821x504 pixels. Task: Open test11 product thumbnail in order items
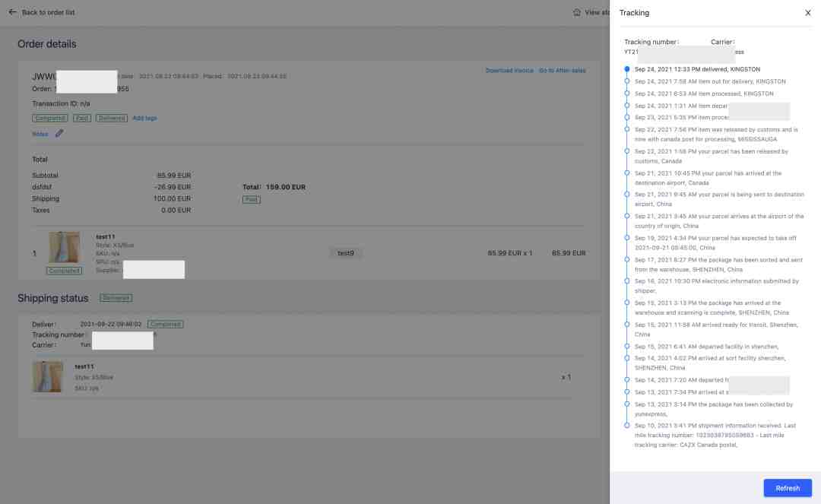[x=64, y=248]
